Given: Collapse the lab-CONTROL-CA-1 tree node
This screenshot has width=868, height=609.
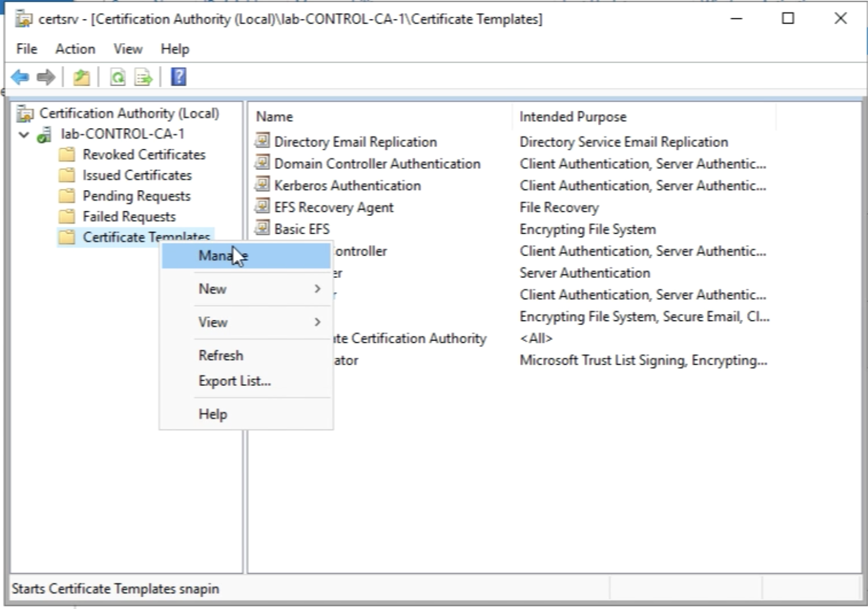Looking at the screenshot, I should [x=24, y=135].
